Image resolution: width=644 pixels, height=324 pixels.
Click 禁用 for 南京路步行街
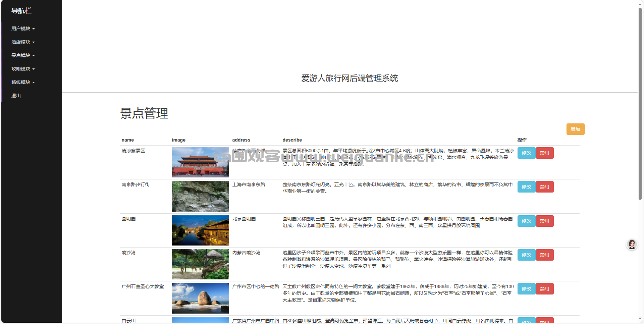544,187
